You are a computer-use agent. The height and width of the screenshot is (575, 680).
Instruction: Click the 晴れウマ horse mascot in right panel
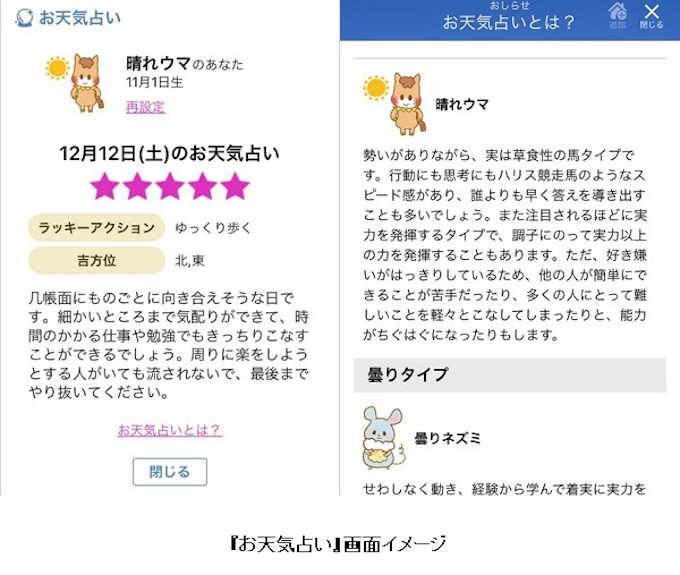pos(407,104)
